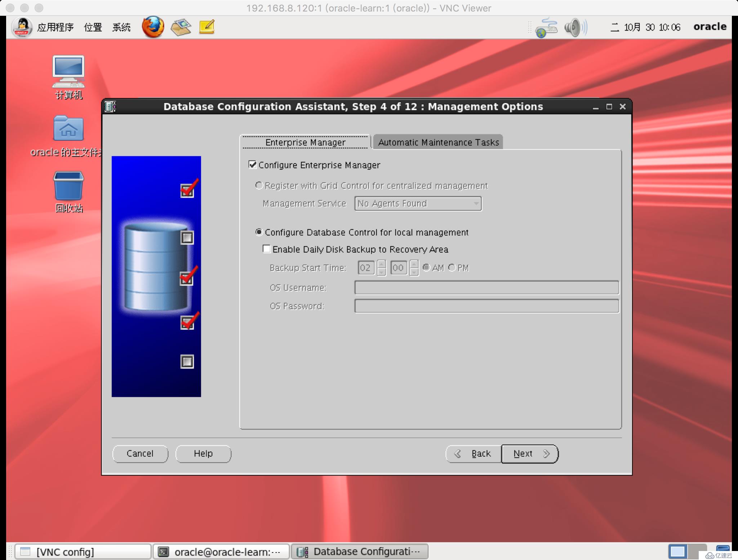
Task: Switch to VNC config taskbar window
Action: [83, 552]
